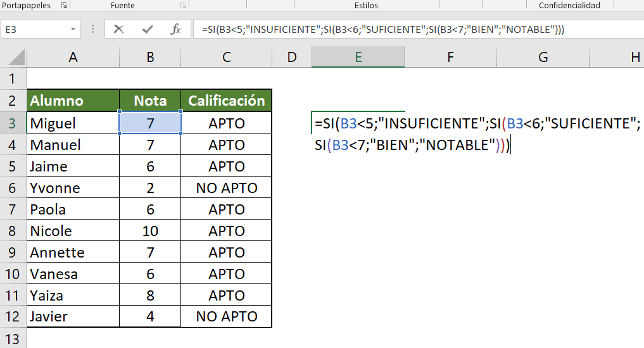Click Javier's NO APTO calification cell
The image size is (644, 348).
pyautogui.click(x=226, y=316)
